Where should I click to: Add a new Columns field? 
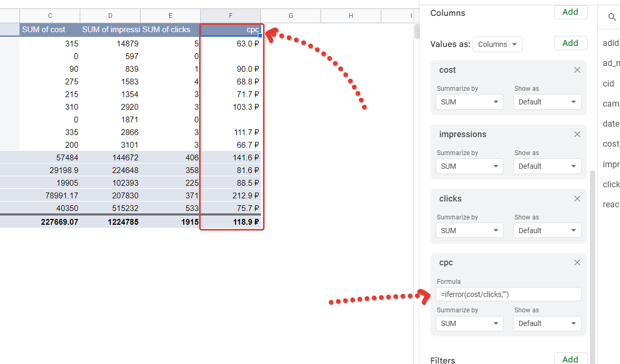click(x=570, y=12)
